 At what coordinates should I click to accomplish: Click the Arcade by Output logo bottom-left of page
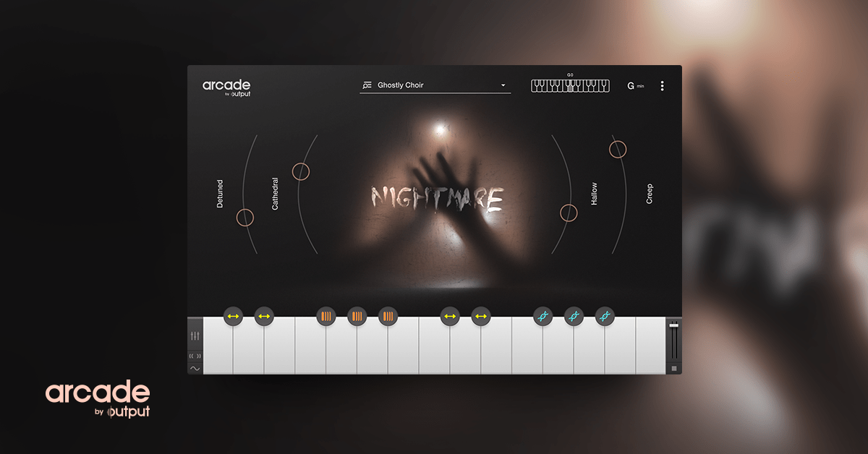click(96, 400)
